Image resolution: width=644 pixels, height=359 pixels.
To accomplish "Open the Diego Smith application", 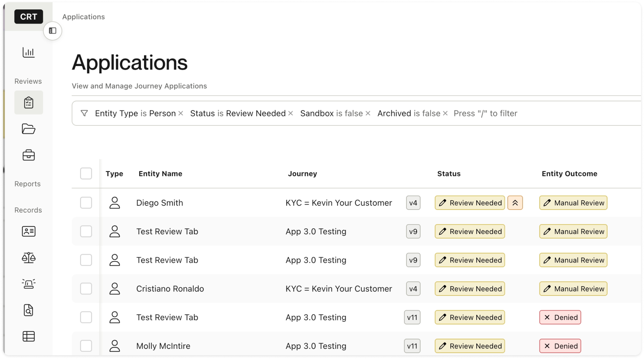I will point(160,203).
